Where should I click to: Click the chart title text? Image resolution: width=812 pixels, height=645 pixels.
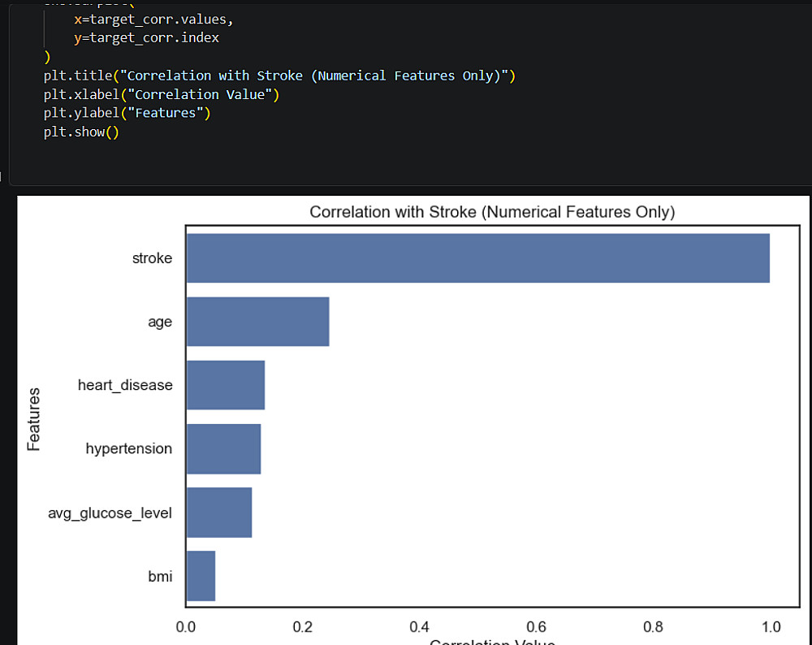click(492, 212)
